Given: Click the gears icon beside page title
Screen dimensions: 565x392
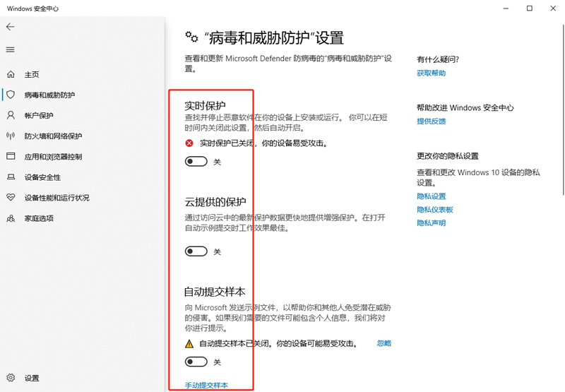Looking at the screenshot, I should click(x=191, y=37).
